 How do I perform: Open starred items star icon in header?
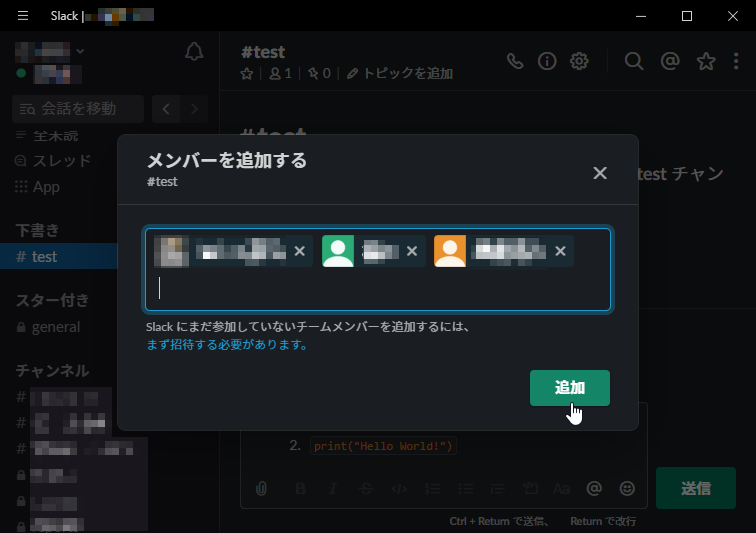(x=706, y=61)
